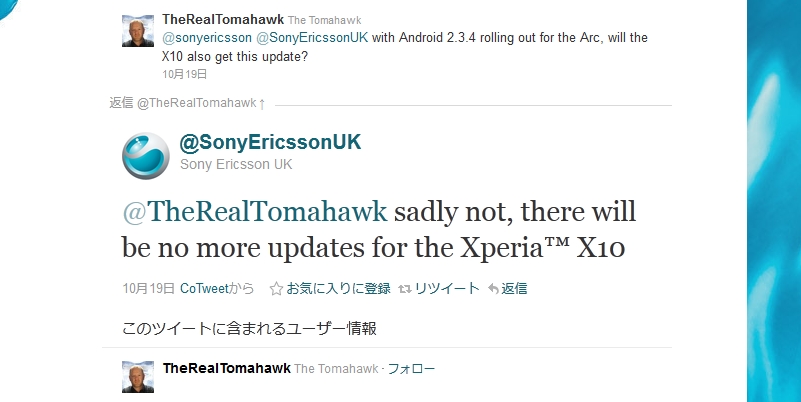
Task: Open the @sonyericsson mention link
Action: tap(207, 38)
